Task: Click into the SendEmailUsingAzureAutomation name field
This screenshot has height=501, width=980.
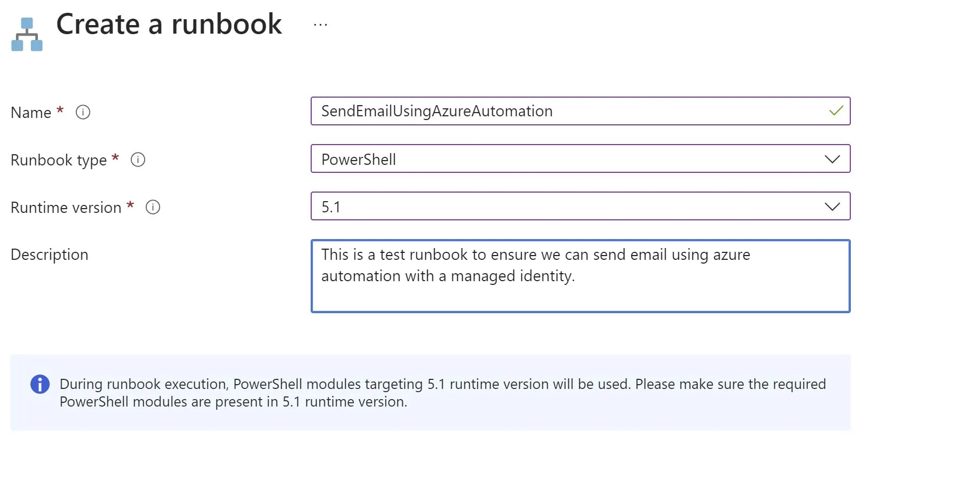Action: pyautogui.click(x=580, y=111)
